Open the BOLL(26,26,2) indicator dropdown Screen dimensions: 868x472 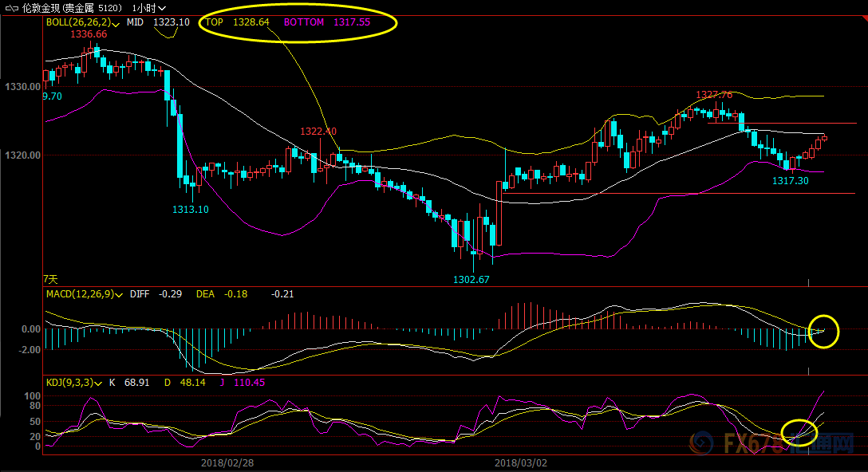(x=83, y=22)
